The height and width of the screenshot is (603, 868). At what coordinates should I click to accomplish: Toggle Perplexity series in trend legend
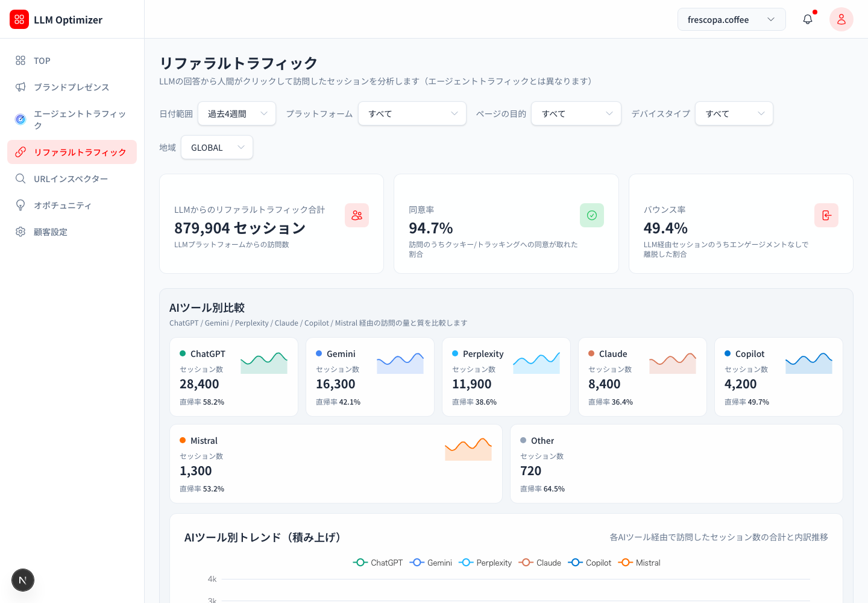[485, 563]
